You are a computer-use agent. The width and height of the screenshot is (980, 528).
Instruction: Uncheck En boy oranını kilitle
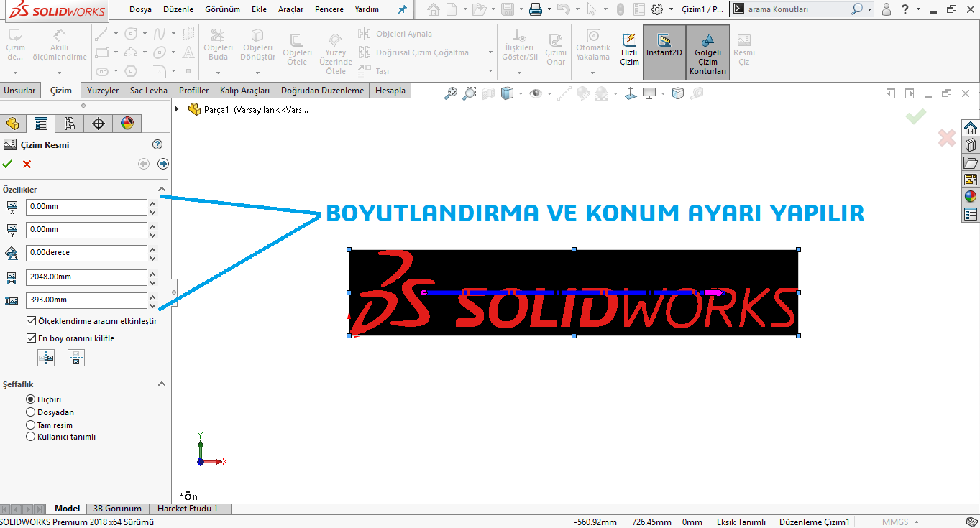tap(31, 338)
